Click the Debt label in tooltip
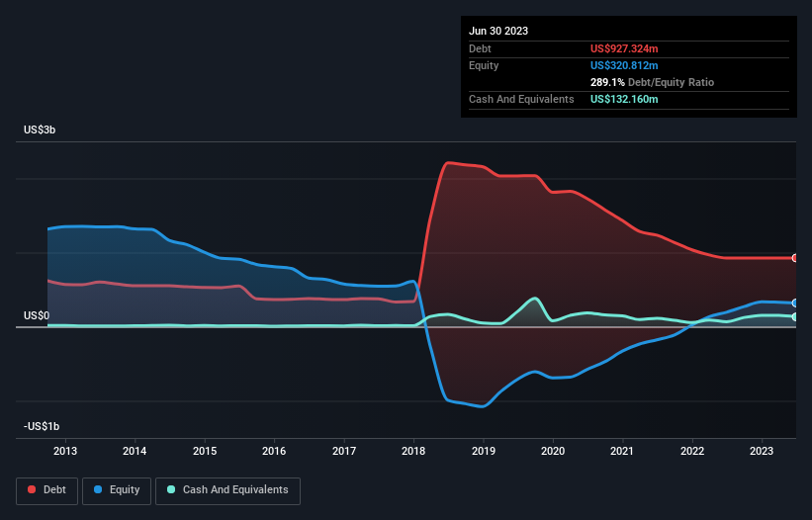The image size is (812, 520). click(480, 48)
